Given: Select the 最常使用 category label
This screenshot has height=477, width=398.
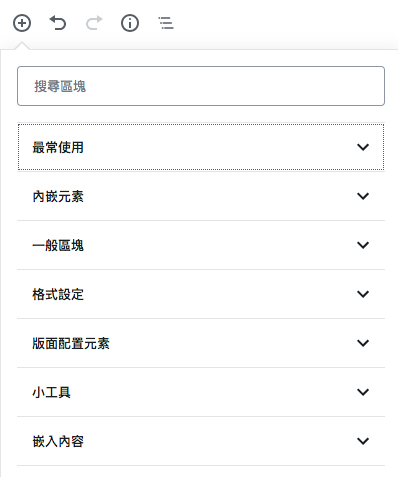Looking at the screenshot, I should (58, 147).
